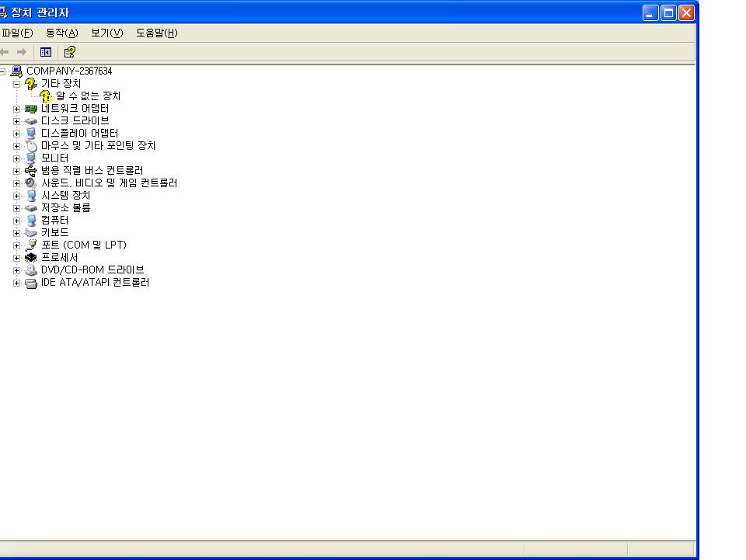Expand the 디스크 드라이브 branch
746x560 pixels.
(x=16, y=121)
